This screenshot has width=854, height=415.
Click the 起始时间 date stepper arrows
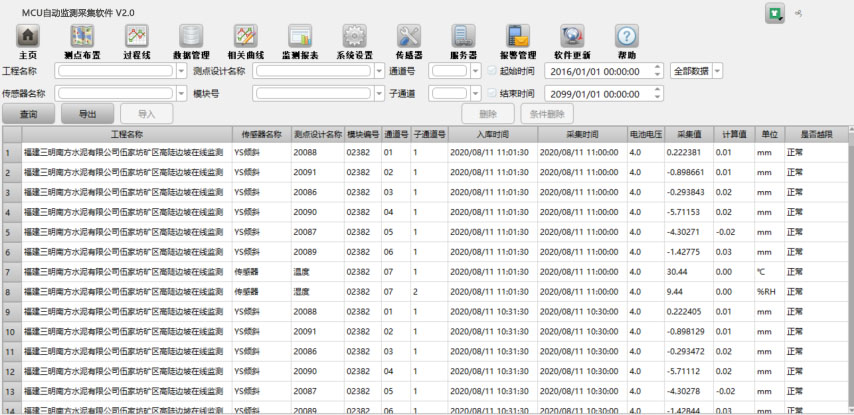(657, 71)
